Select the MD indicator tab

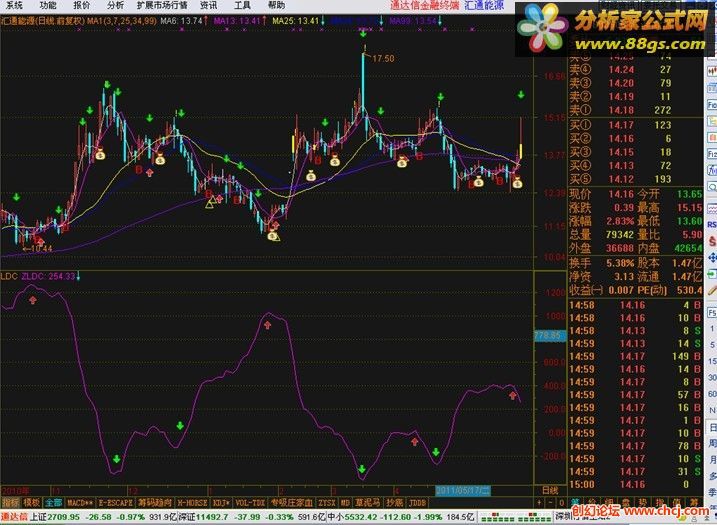[x=345, y=503]
